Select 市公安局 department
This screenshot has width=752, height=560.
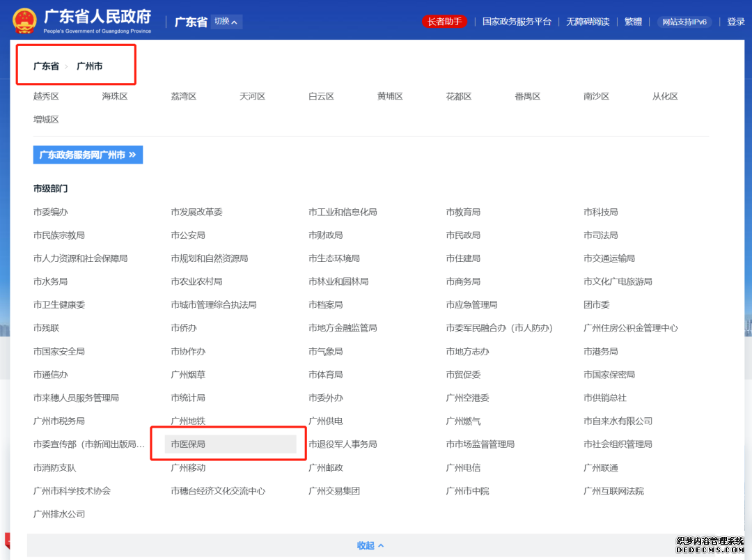pyautogui.click(x=188, y=235)
